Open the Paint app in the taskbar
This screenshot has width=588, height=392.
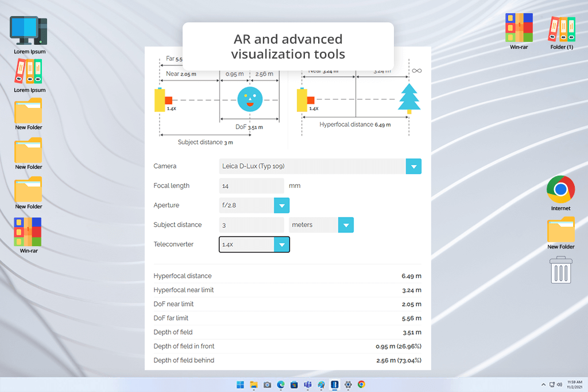click(322, 385)
